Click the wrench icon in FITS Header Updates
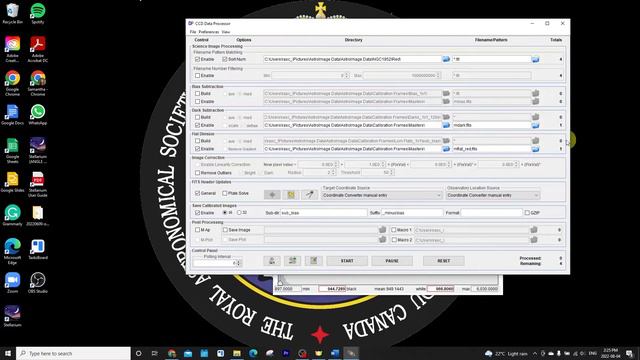 tap(310, 195)
